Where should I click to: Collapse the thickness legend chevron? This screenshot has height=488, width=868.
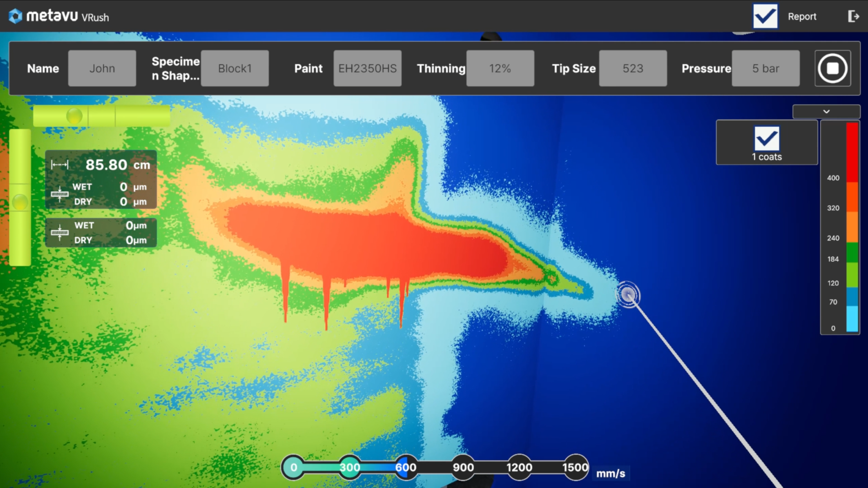pyautogui.click(x=826, y=112)
